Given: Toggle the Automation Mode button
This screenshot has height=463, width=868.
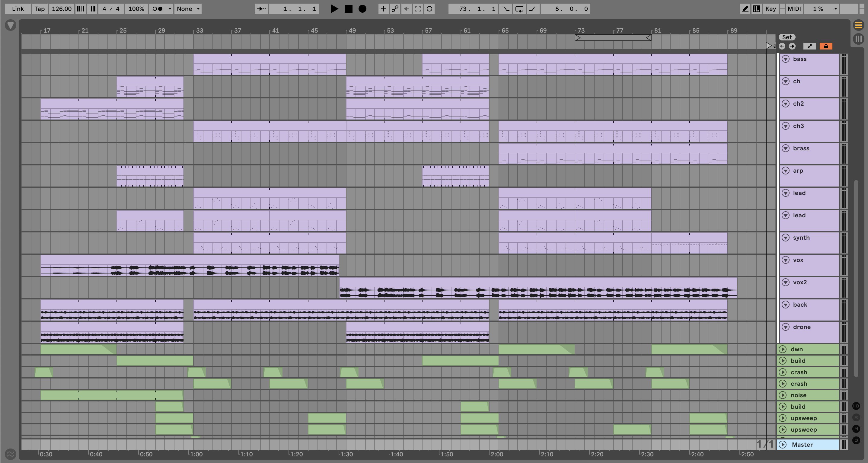Looking at the screenshot, I should (x=810, y=46).
